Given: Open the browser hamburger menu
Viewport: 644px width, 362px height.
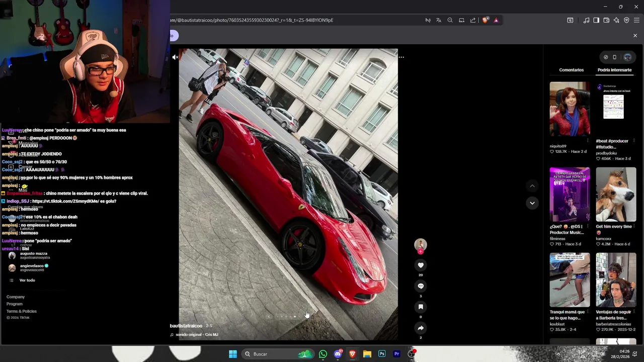Looking at the screenshot, I should pos(636,20).
